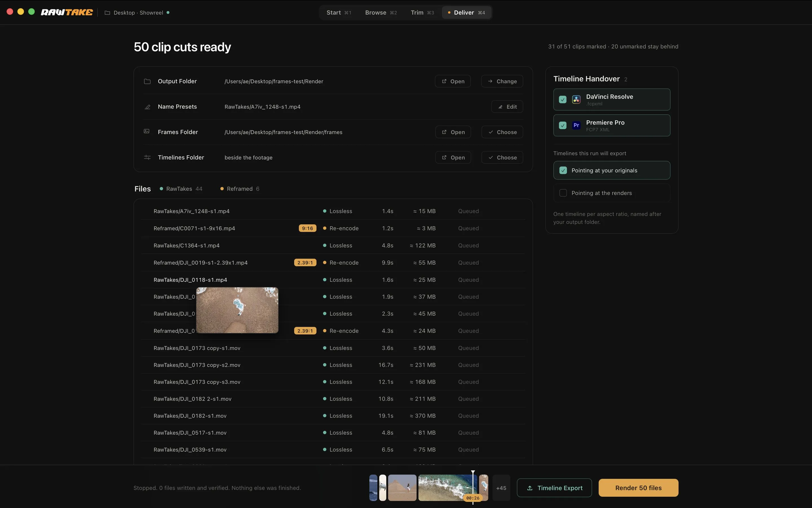Click the Timelines Folder icon
Image resolution: width=812 pixels, height=508 pixels.
coord(147,157)
